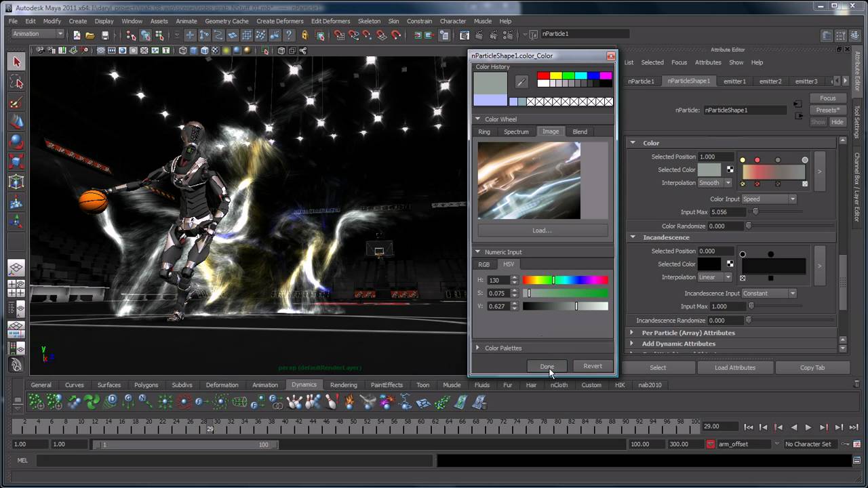Click the Hue slider in HSV
The height and width of the screenshot is (488, 868).
click(x=565, y=280)
